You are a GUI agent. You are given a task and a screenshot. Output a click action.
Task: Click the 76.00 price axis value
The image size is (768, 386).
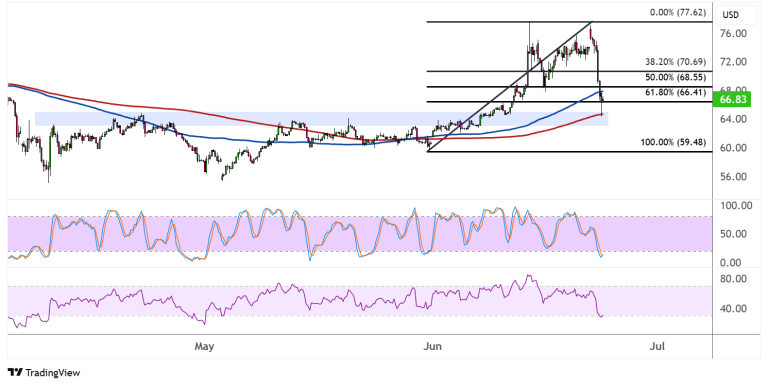tap(733, 33)
